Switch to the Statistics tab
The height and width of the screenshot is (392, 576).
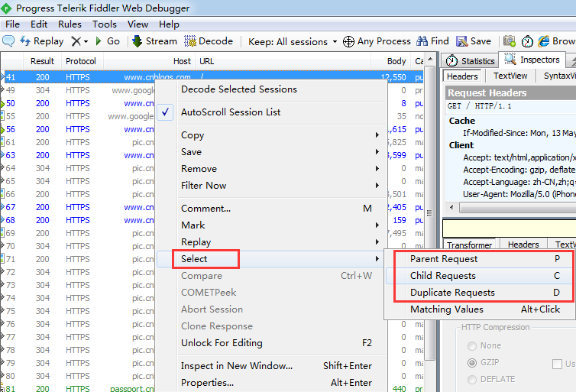471,60
